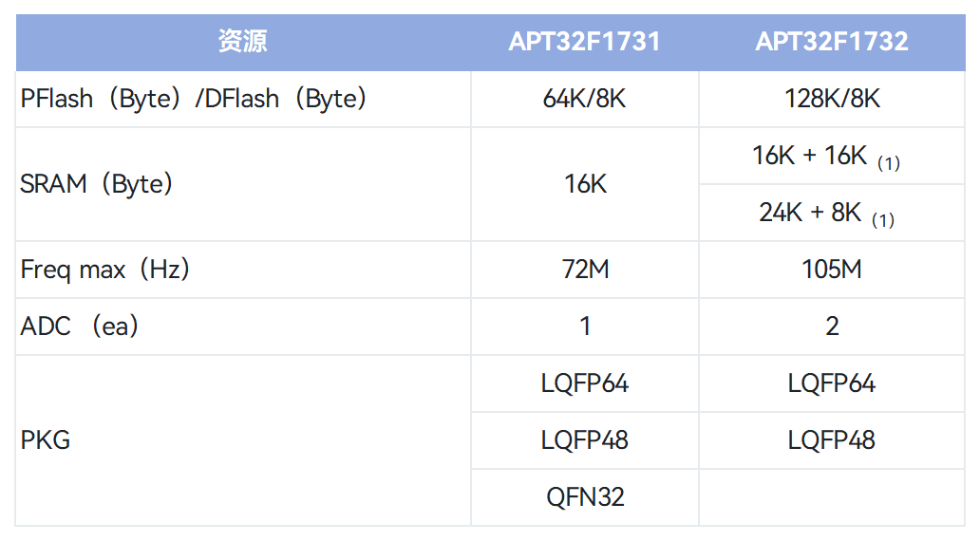Screen dimensions: 980x541
Task: Click the 24K + 8K SRAM cell
Action: (x=824, y=214)
